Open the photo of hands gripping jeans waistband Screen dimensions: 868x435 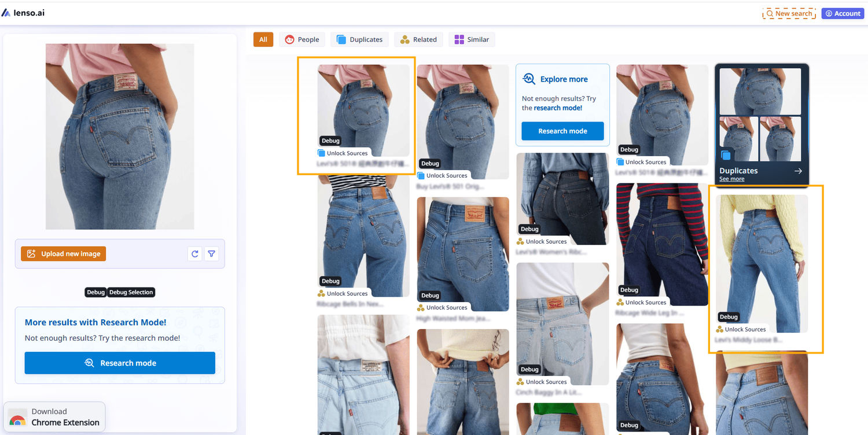463,382
